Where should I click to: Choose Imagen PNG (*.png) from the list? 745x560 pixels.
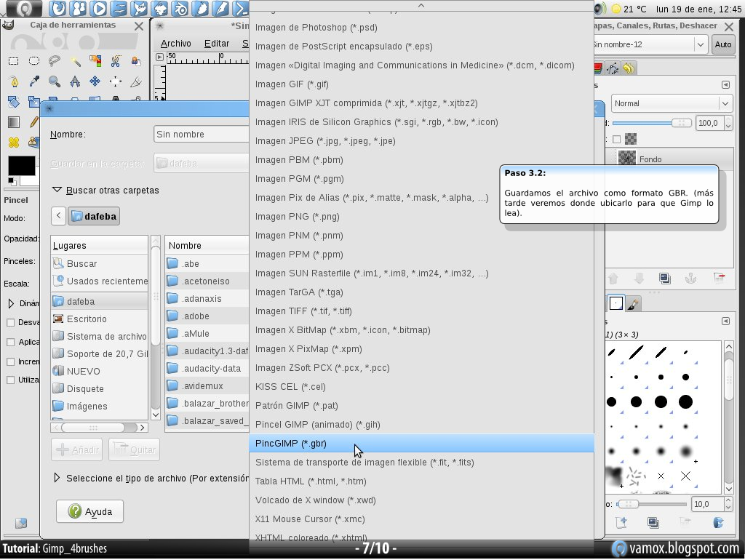coord(421,217)
